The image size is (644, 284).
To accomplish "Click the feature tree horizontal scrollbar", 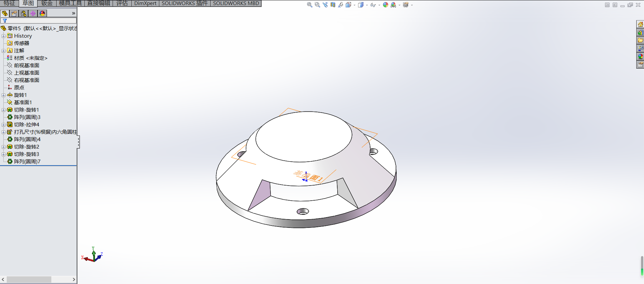I will click(x=29, y=280).
